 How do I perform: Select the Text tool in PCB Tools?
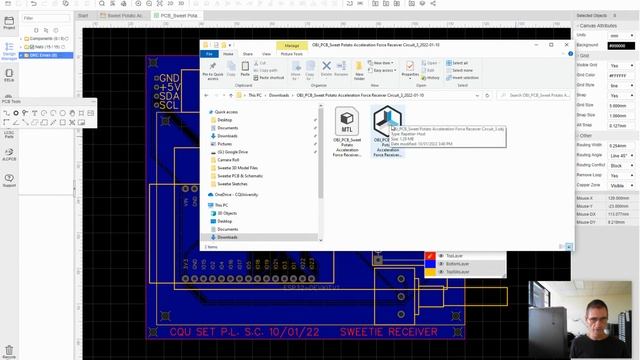34,113
